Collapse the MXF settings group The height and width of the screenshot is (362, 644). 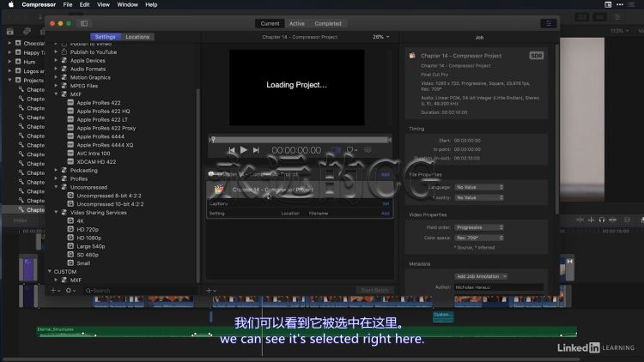click(x=57, y=94)
